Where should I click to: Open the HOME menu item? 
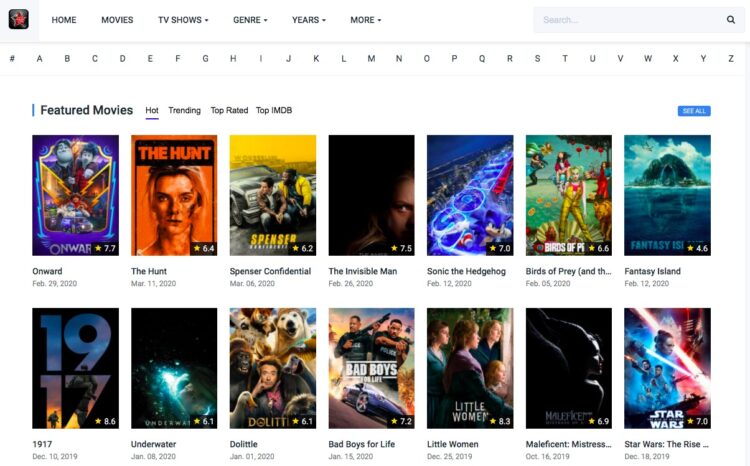(x=64, y=20)
